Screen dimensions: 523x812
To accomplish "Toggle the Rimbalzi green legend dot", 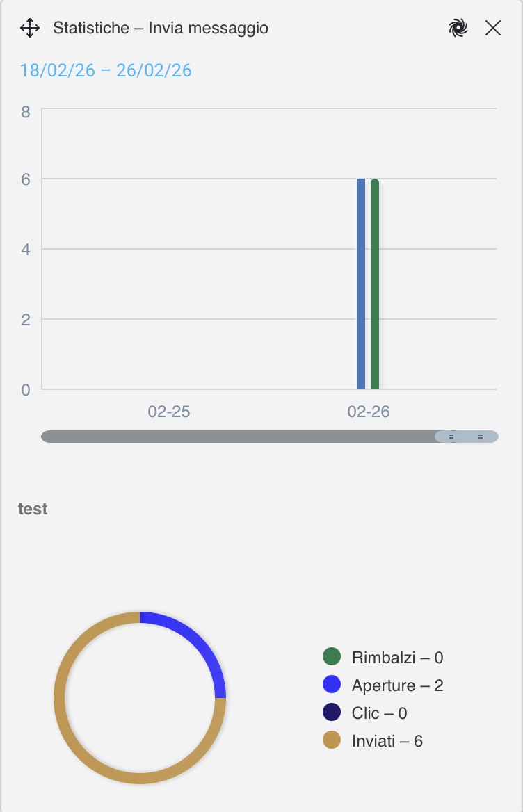I will click(332, 656).
